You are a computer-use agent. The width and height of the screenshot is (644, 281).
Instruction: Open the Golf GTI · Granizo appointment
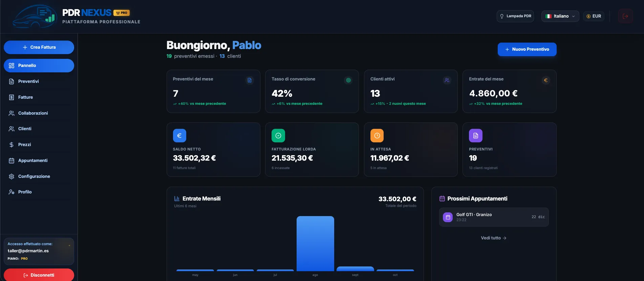pos(494,217)
